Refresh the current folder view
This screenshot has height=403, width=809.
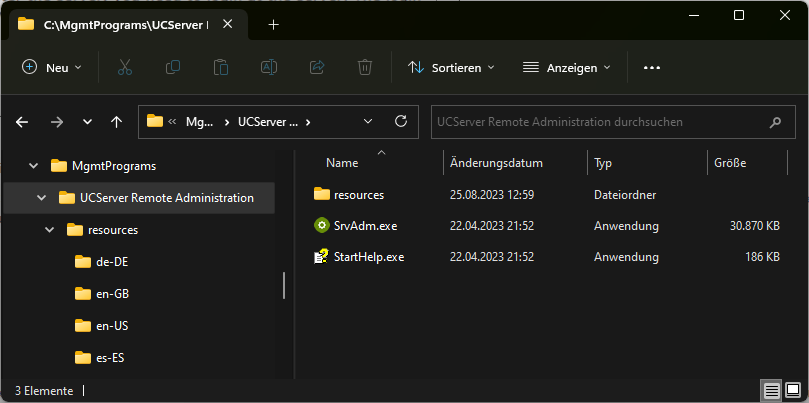401,122
